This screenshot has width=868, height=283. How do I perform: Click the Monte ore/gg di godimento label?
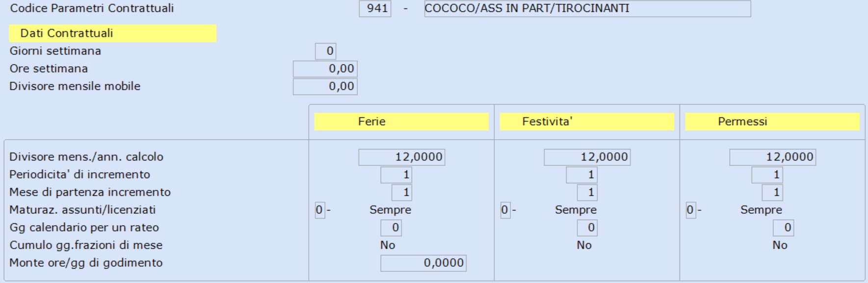pos(86,263)
